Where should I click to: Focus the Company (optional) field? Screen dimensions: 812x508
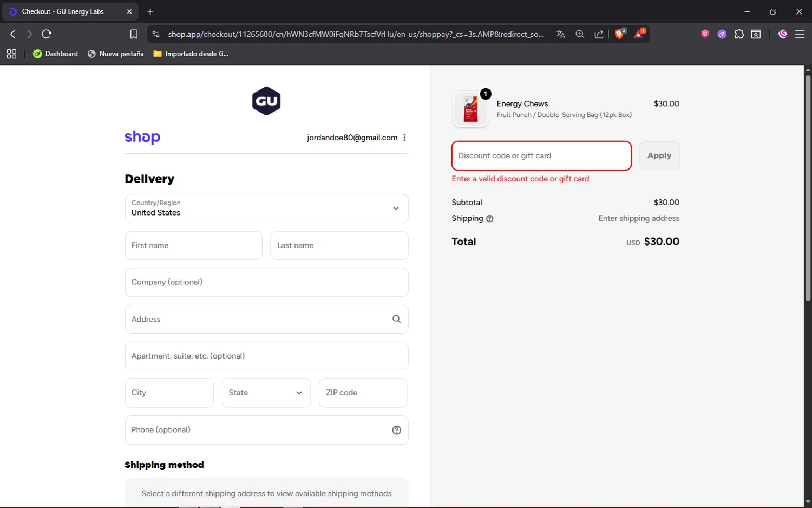[266, 282]
